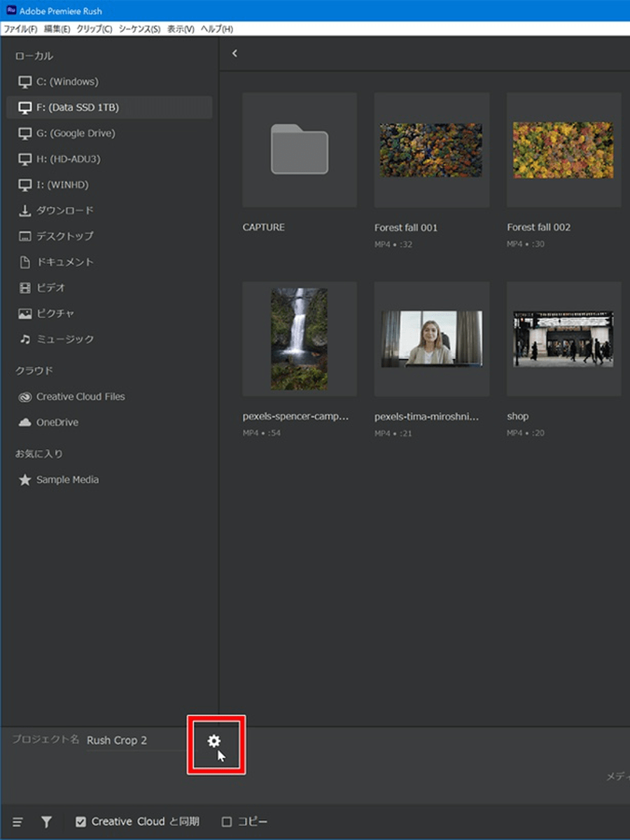Click the ピクチャ picture icon

pos(25,314)
